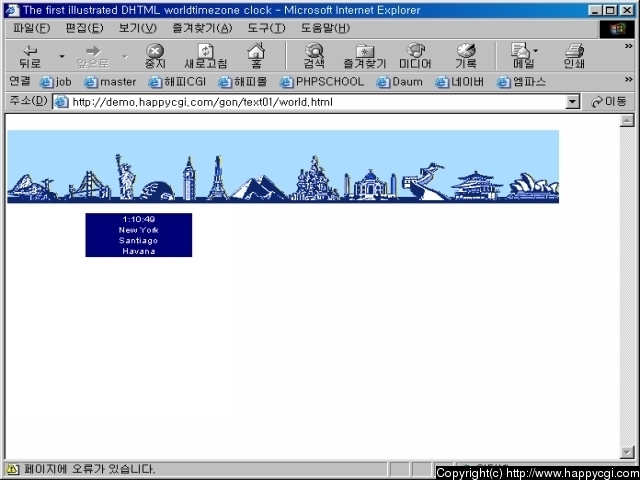Click the address bar URL field
The height and width of the screenshot is (480, 640).
309,102
